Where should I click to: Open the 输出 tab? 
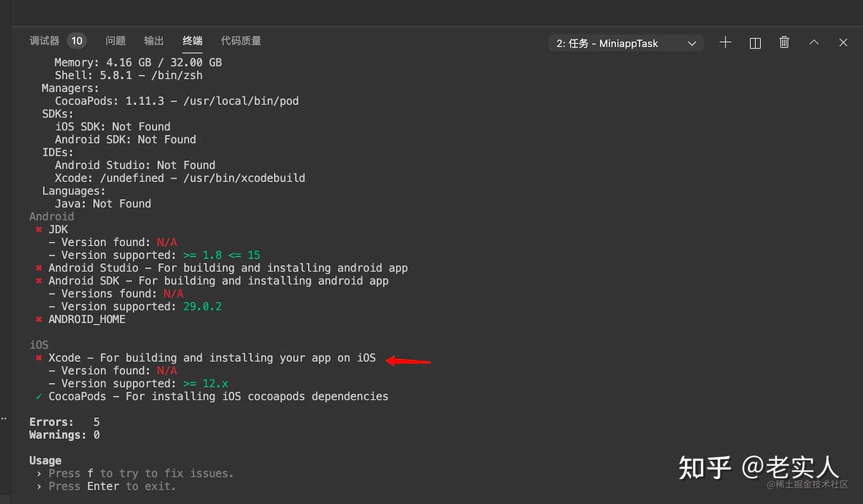click(154, 41)
